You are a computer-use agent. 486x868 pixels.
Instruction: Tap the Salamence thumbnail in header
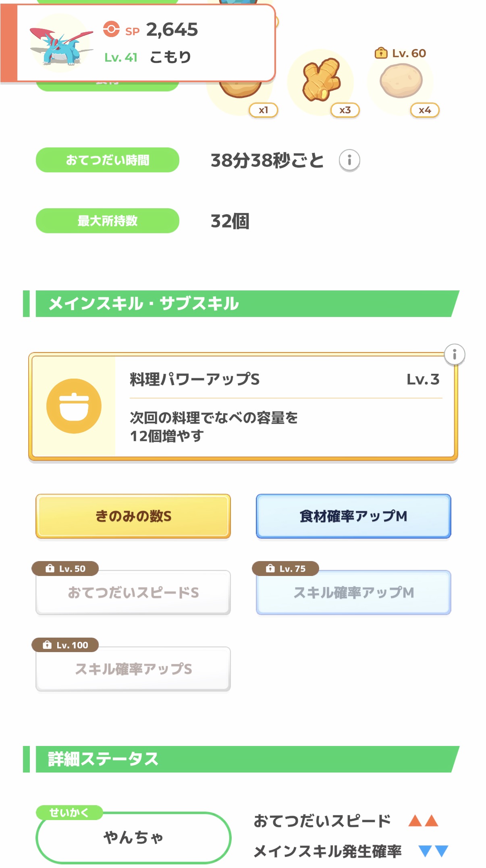tap(60, 43)
